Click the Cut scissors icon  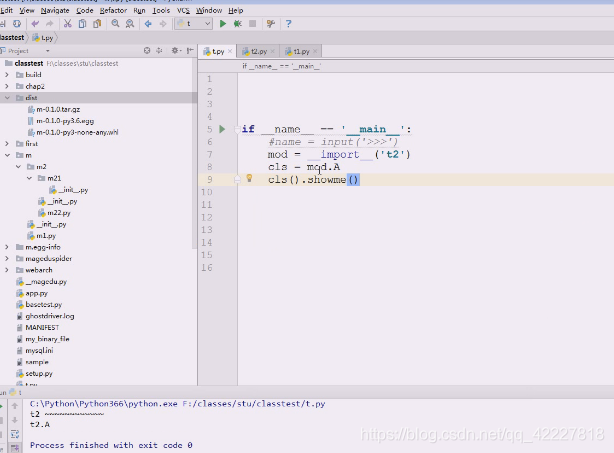click(x=67, y=24)
